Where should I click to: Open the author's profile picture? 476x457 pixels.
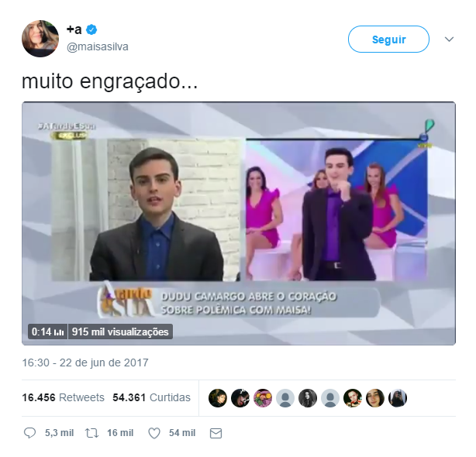(40, 39)
